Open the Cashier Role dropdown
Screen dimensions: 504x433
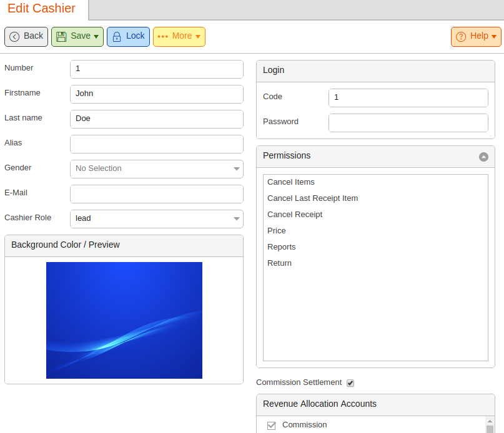click(x=157, y=219)
